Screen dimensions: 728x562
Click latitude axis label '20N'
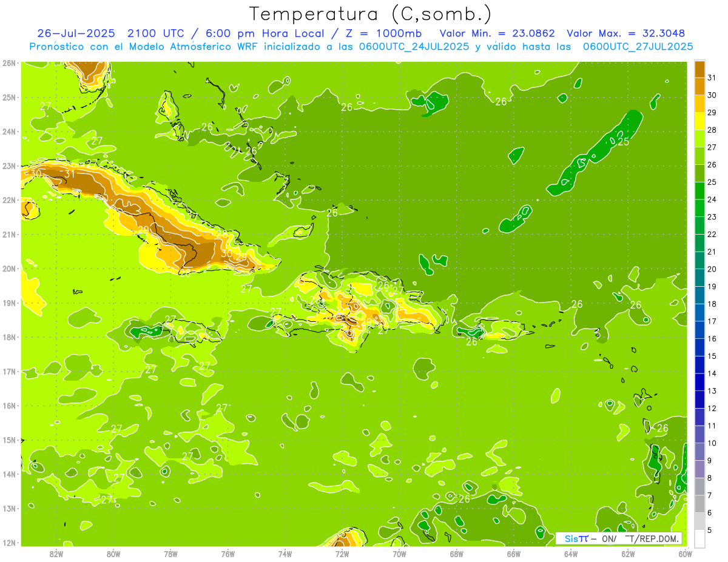(x=9, y=269)
